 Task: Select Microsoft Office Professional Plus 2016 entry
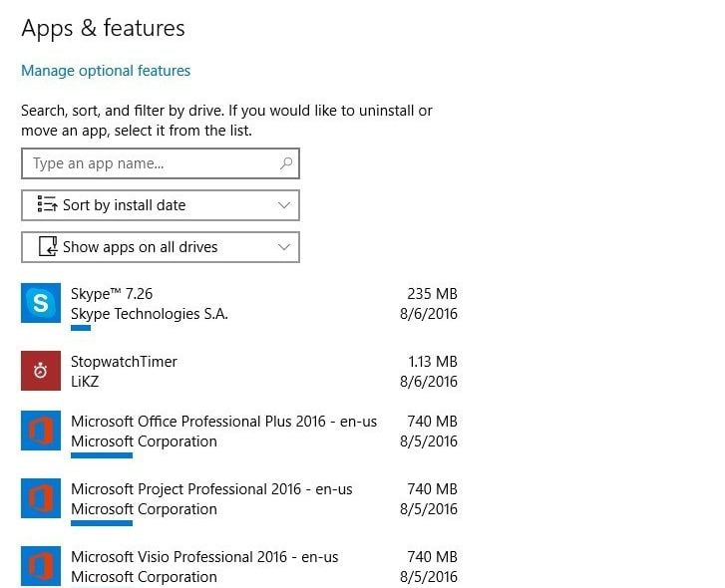pos(239,434)
